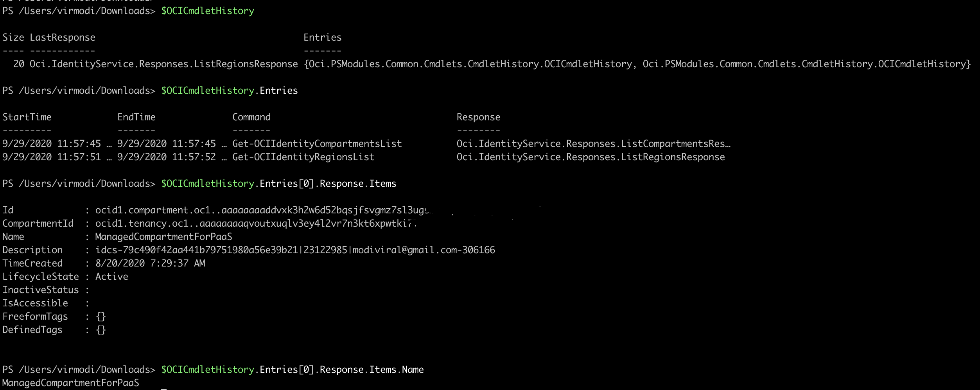Click the TimeCreated value 8/20/2020 7:29:37 AM
980x390 pixels.
coord(150,263)
